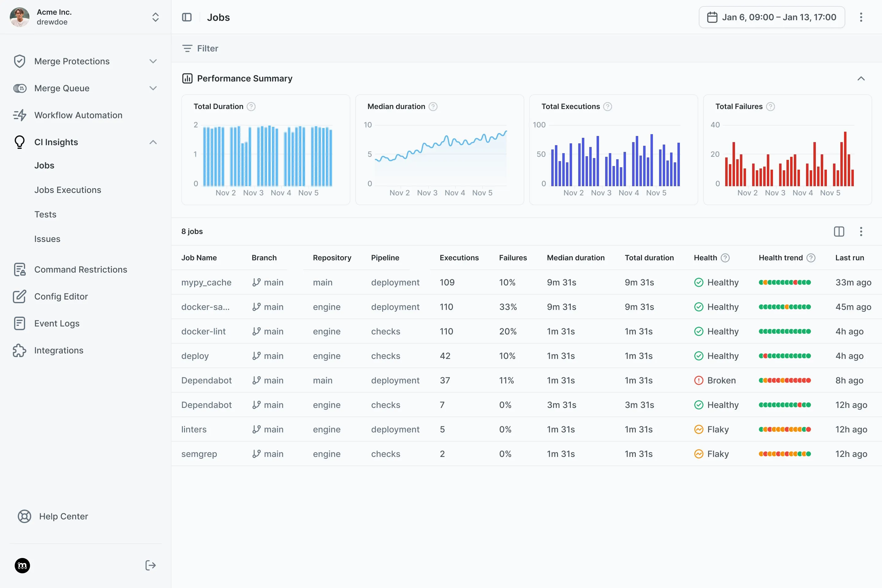Select the Command Restrictions lock icon
Screen dimensions: 882x588
pos(20,269)
